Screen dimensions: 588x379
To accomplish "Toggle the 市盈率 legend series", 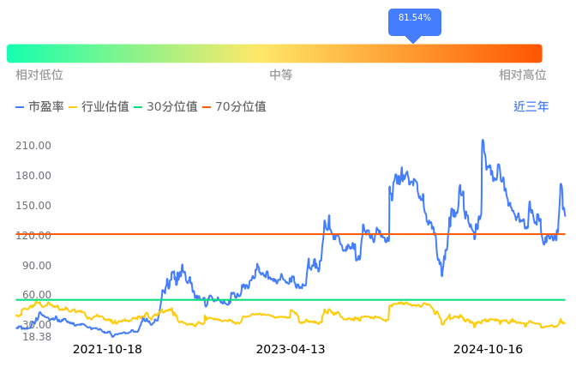I will click(x=39, y=107).
